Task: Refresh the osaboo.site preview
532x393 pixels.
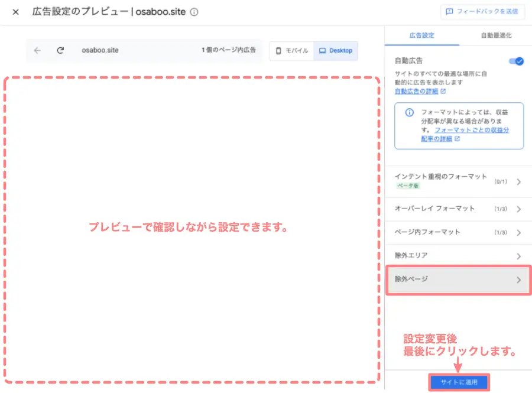Action: pos(60,51)
